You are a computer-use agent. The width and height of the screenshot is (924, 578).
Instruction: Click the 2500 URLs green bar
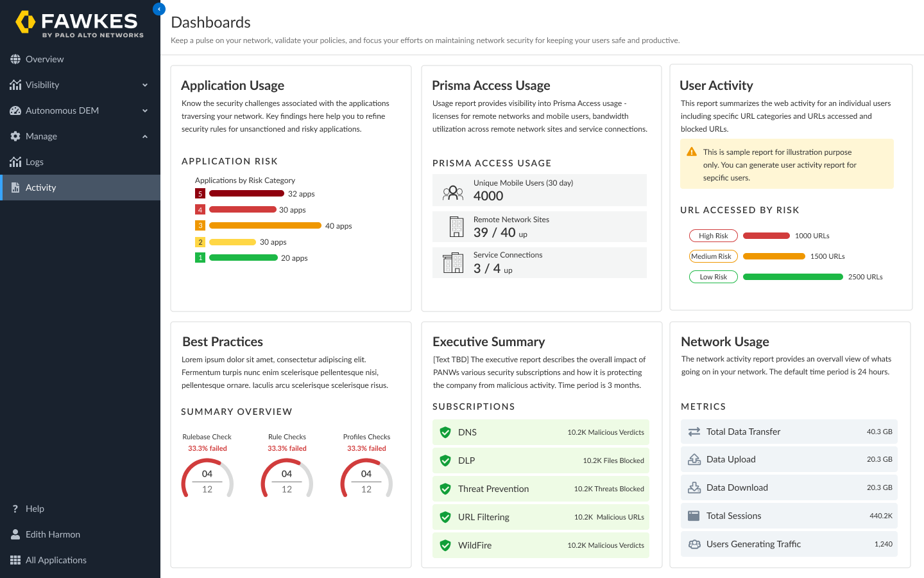pyautogui.click(x=793, y=277)
